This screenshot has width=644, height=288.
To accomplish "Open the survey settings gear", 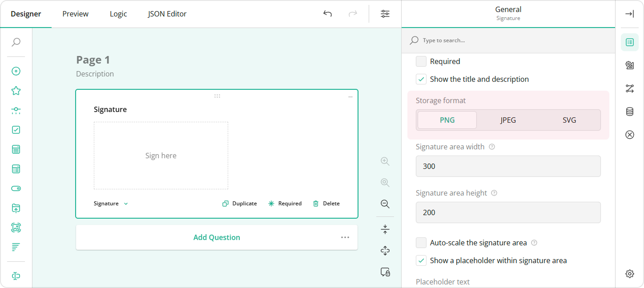I will (630, 273).
